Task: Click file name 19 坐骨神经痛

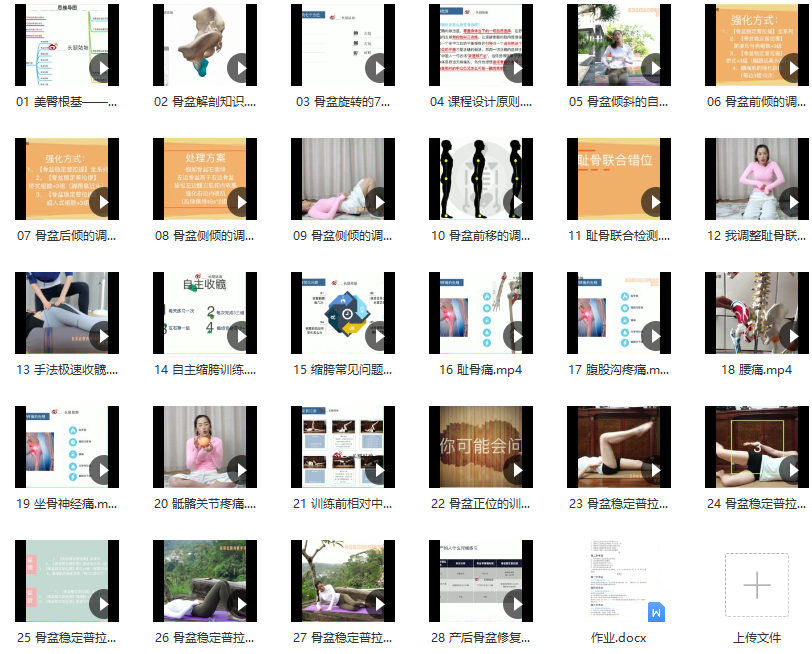Action: point(67,504)
